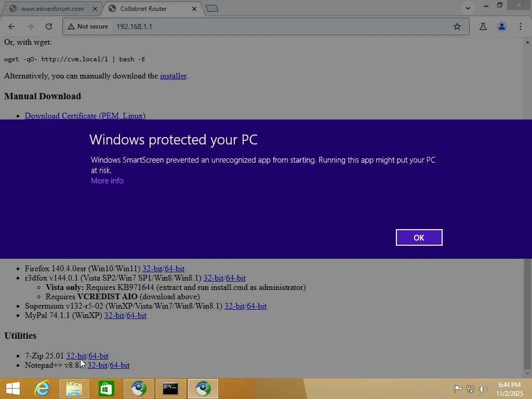This screenshot has height=399, width=532.
Task: Go back to previous page
Action: 11,26
